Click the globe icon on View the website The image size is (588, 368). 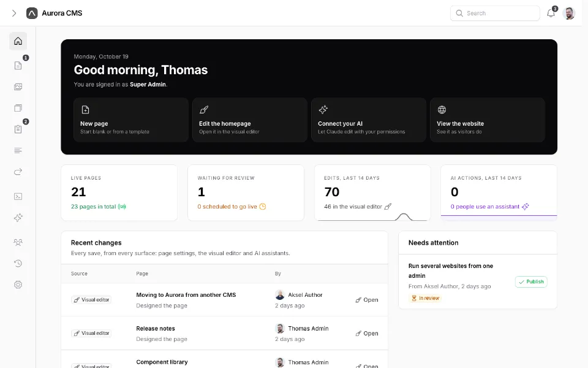[442, 110]
